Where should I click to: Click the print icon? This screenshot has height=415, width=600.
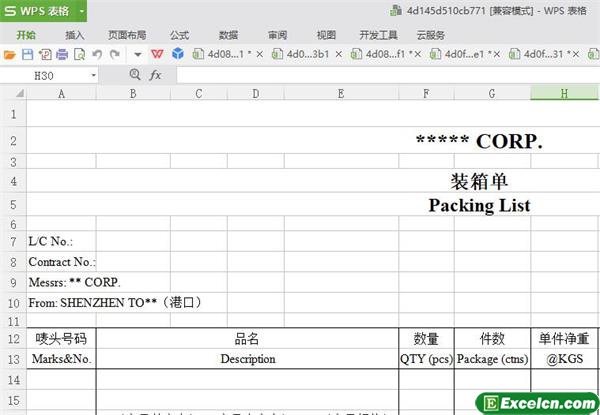pyautogui.click(x=62, y=55)
